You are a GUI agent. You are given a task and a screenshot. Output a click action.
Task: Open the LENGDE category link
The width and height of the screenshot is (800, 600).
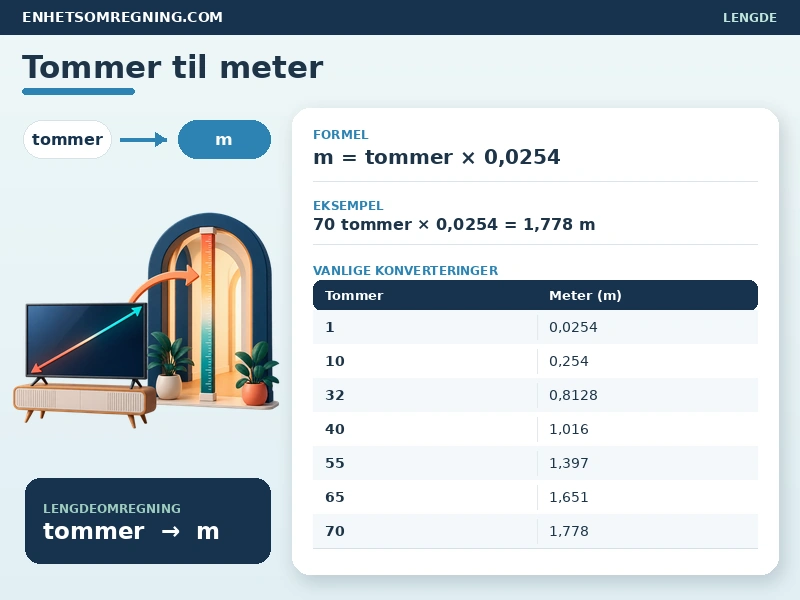[749, 17]
